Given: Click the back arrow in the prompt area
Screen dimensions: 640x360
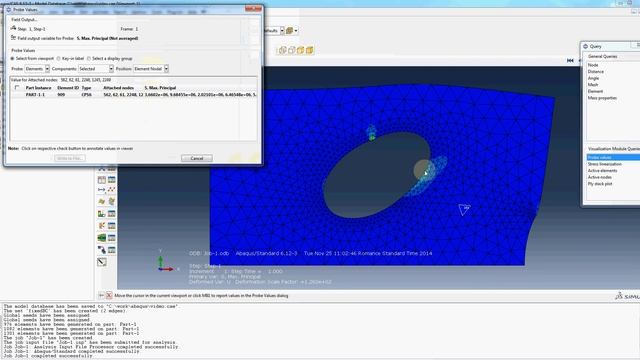Looking at the screenshot, I should click(101, 295).
